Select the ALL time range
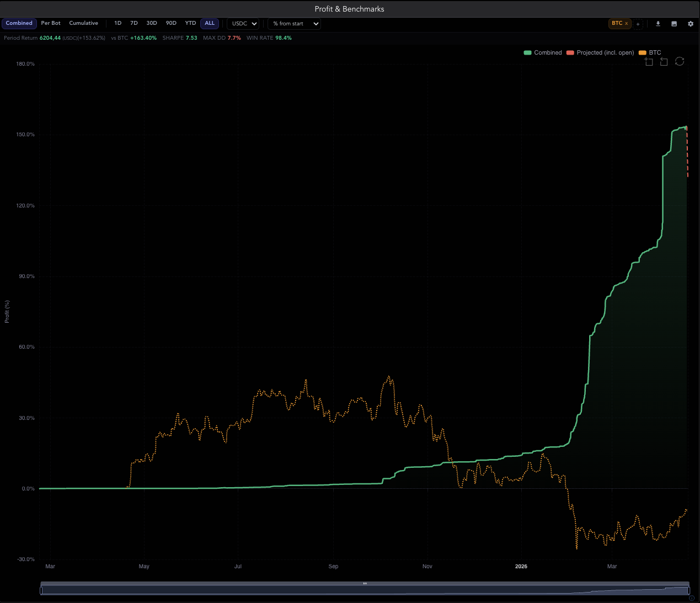This screenshot has height=603, width=700. pyautogui.click(x=210, y=23)
